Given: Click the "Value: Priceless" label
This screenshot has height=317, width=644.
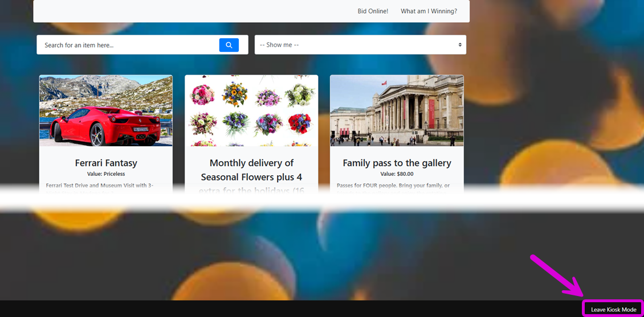Looking at the screenshot, I should click(x=106, y=174).
